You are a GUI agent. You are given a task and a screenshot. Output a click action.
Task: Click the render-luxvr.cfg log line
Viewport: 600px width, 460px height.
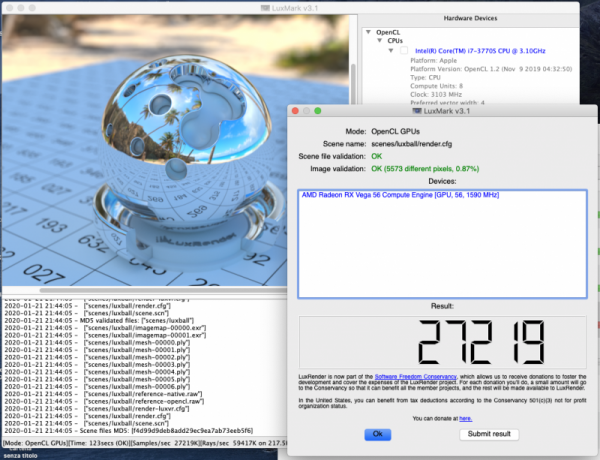click(97, 409)
